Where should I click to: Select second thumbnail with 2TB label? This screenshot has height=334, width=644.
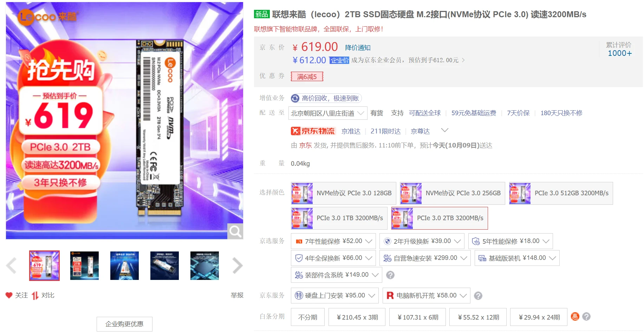pos(84,266)
